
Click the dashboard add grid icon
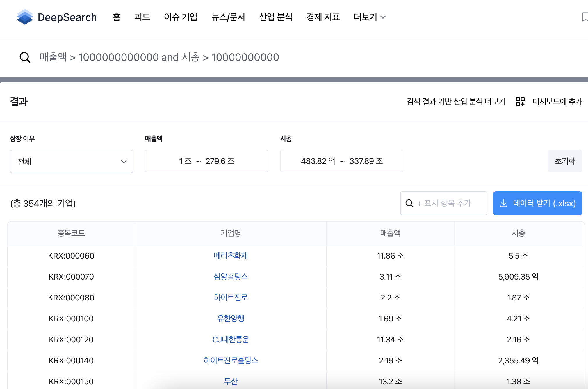pyautogui.click(x=520, y=101)
